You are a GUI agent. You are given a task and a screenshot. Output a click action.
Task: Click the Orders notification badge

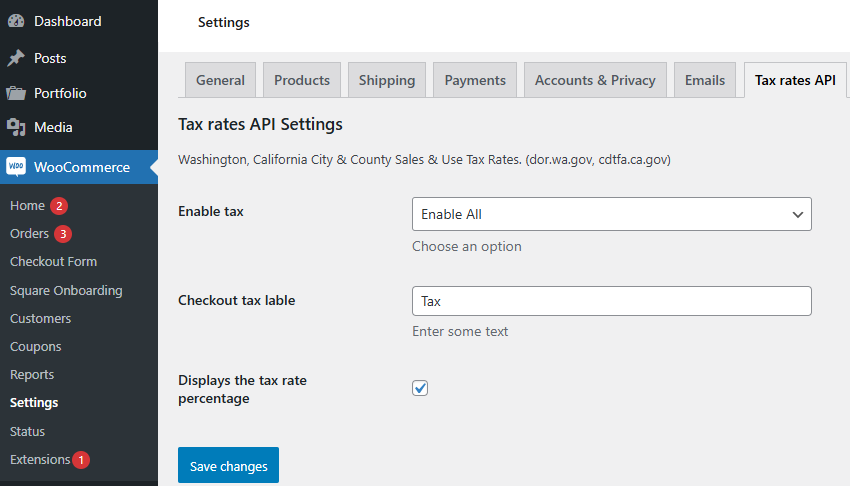[x=63, y=234]
